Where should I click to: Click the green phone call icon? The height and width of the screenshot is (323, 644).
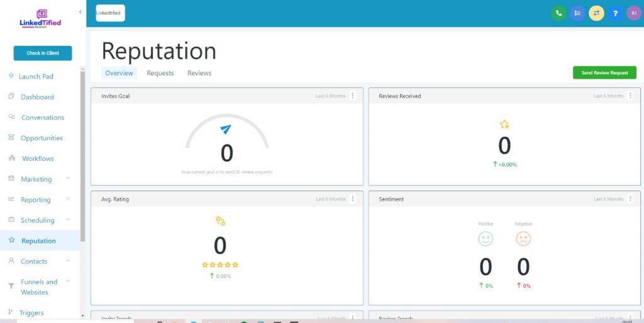point(558,13)
